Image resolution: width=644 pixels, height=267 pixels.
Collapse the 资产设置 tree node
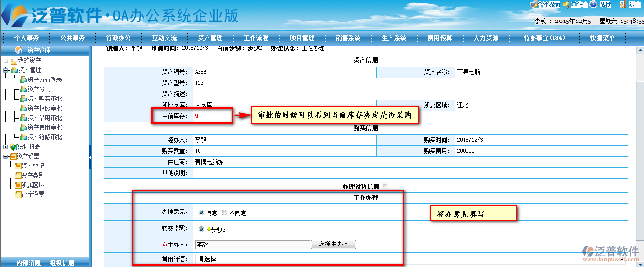(6, 156)
